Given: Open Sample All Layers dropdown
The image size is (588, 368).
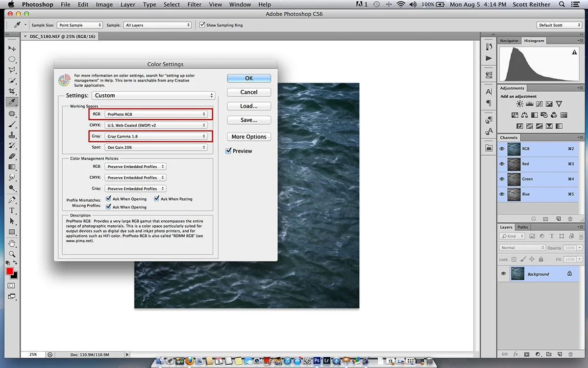Looking at the screenshot, I should point(157,25).
